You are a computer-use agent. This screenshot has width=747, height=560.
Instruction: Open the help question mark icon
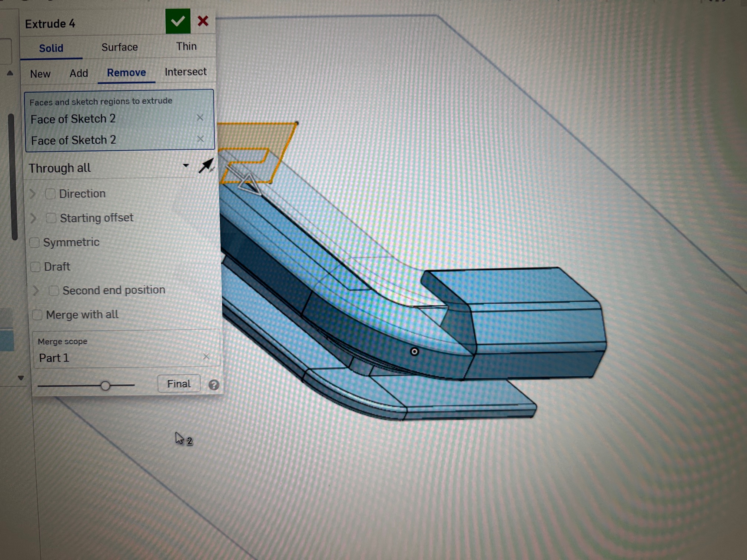tap(213, 385)
